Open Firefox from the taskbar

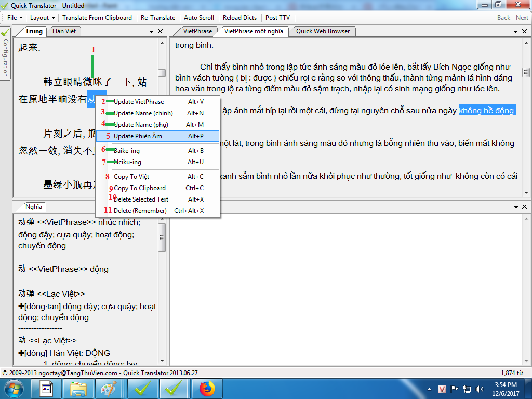click(x=207, y=389)
